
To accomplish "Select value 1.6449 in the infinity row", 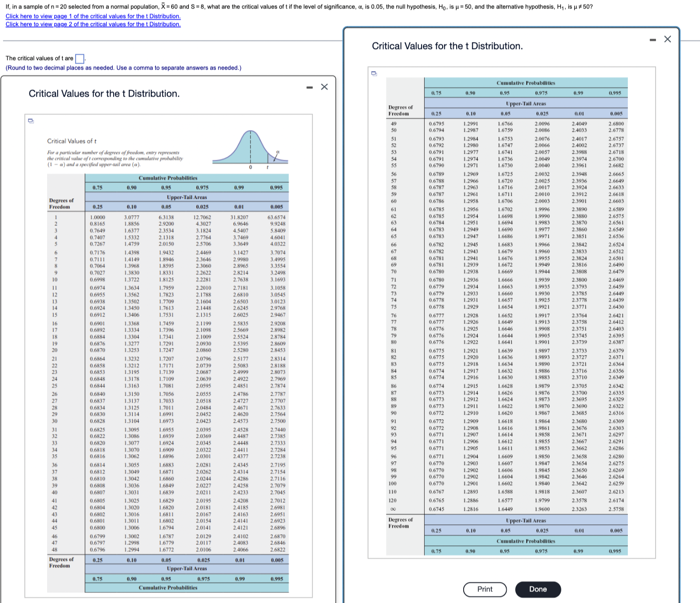I will 505,509.
